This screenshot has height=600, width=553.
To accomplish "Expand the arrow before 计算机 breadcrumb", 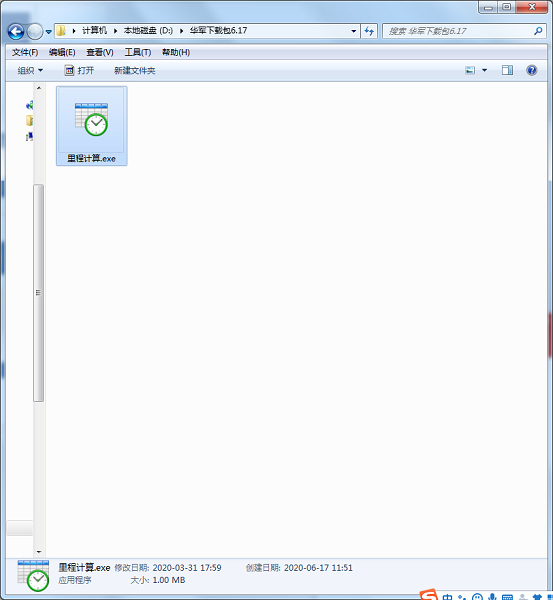I will tap(74, 31).
